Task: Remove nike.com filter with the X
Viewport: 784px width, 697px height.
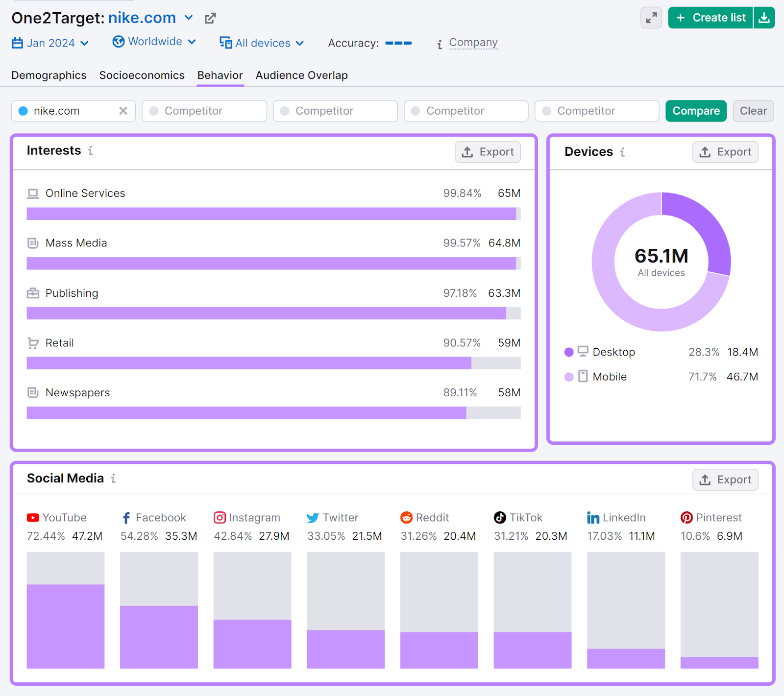Action: [123, 111]
